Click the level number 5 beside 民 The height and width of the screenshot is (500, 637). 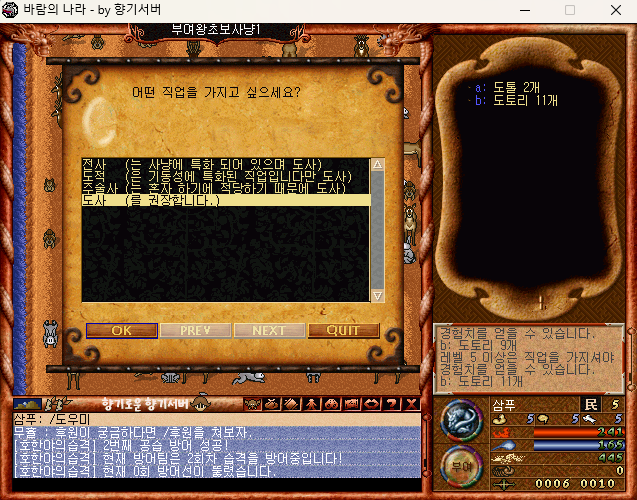[615, 405]
